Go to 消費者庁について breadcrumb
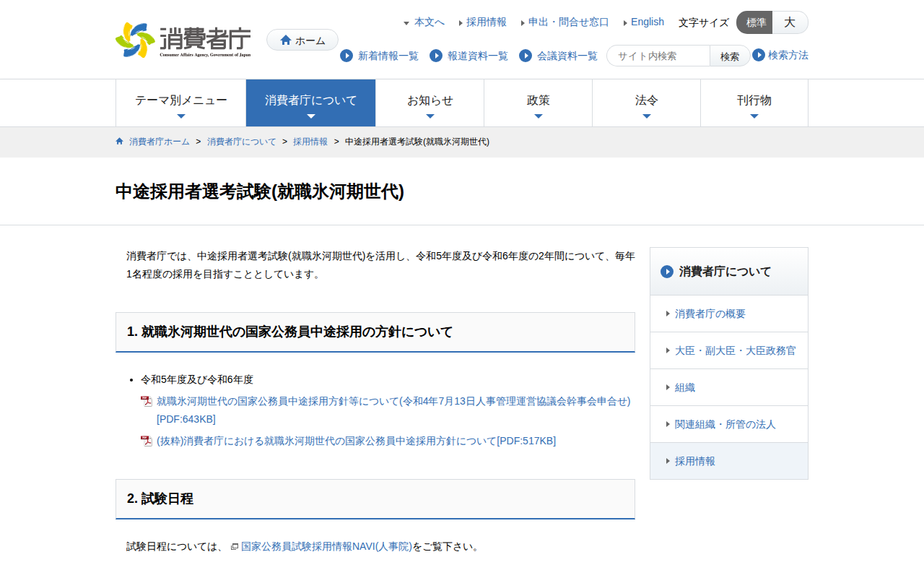This screenshot has width=924, height=578. pyautogui.click(x=242, y=142)
